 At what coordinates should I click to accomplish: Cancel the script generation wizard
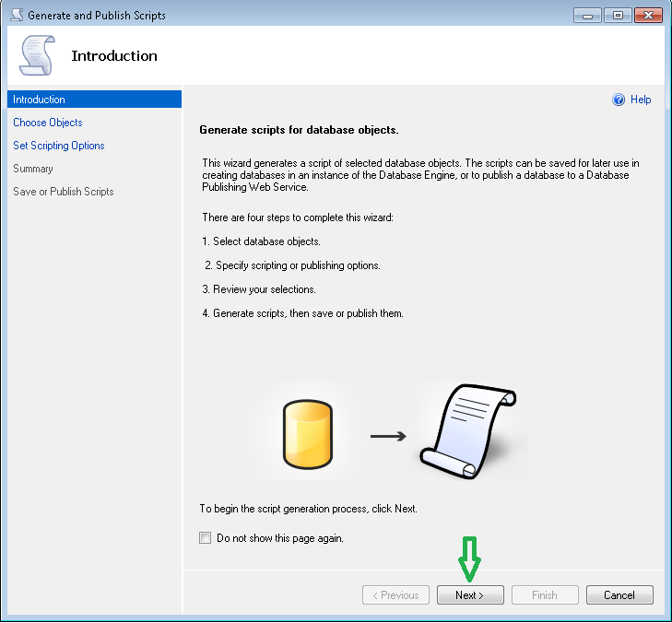click(x=619, y=595)
